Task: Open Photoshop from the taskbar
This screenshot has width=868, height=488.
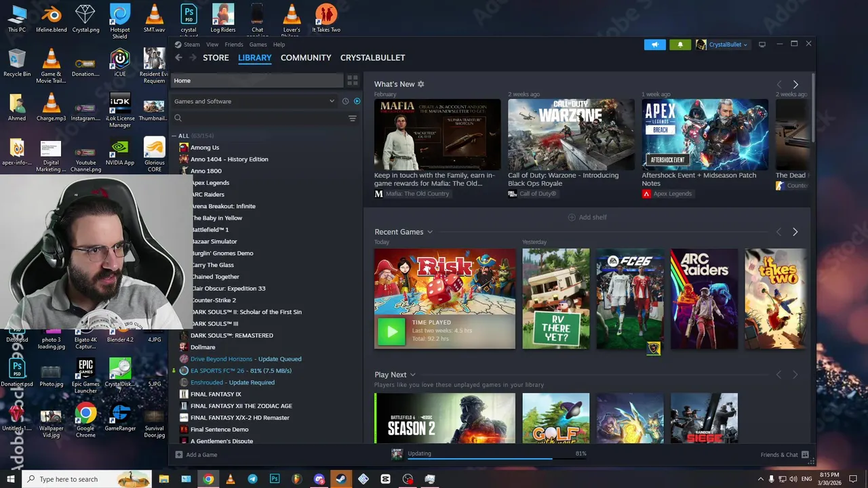Action: (275, 479)
